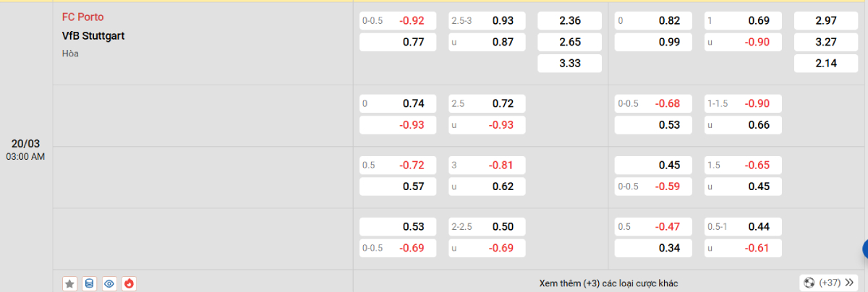Open the blue database stats icon
Viewport: 868px width, 292px height.
pyautogui.click(x=89, y=283)
